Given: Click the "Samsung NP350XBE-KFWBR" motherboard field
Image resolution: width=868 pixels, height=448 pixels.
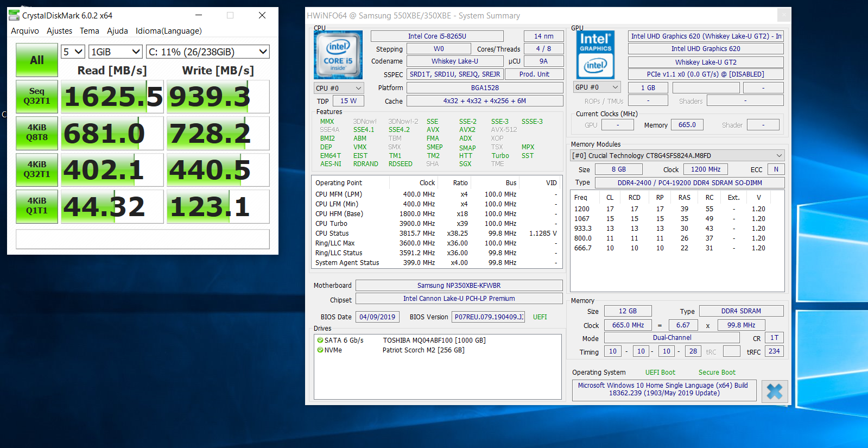Looking at the screenshot, I should click(x=459, y=286).
